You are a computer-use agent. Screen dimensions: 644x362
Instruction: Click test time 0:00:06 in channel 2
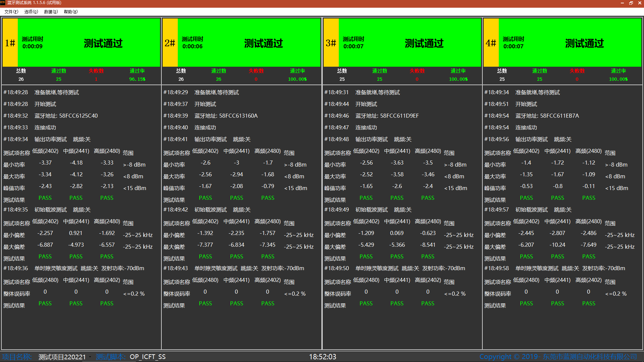coord(193,46)
